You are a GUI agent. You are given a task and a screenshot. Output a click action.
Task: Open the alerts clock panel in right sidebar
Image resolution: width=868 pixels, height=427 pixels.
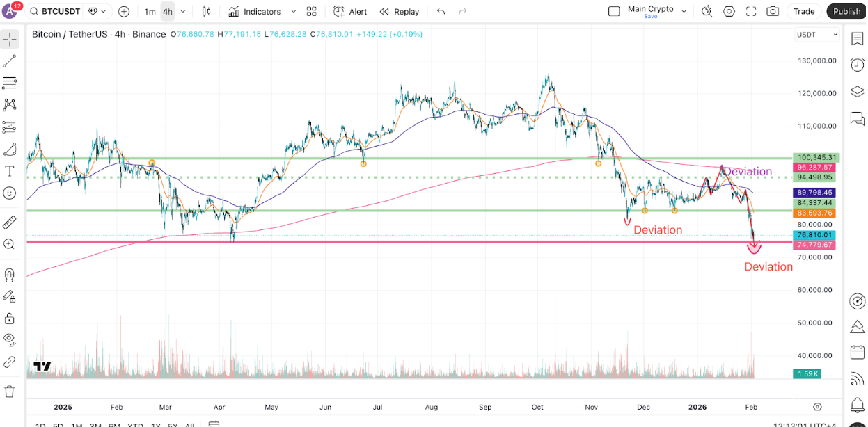point(857,65)
